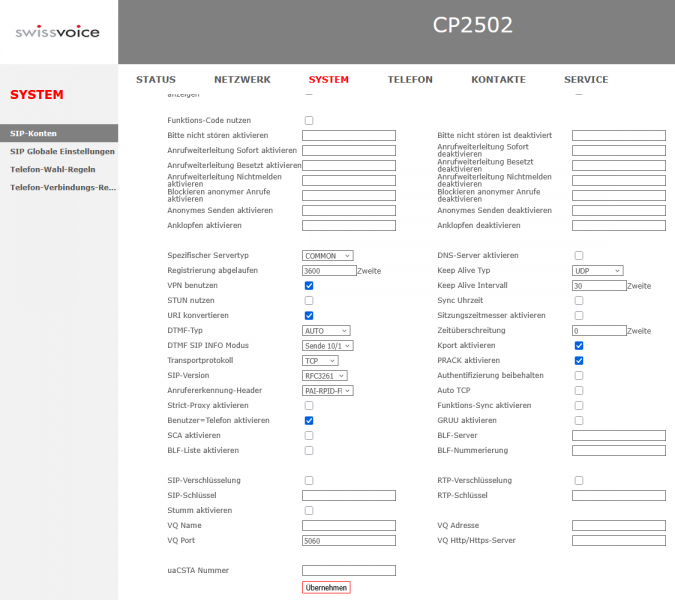This screenshot has height=600, width=675.
Task: Enable Funktions-Code nutzen checkbox
Action: click(309, 121)
